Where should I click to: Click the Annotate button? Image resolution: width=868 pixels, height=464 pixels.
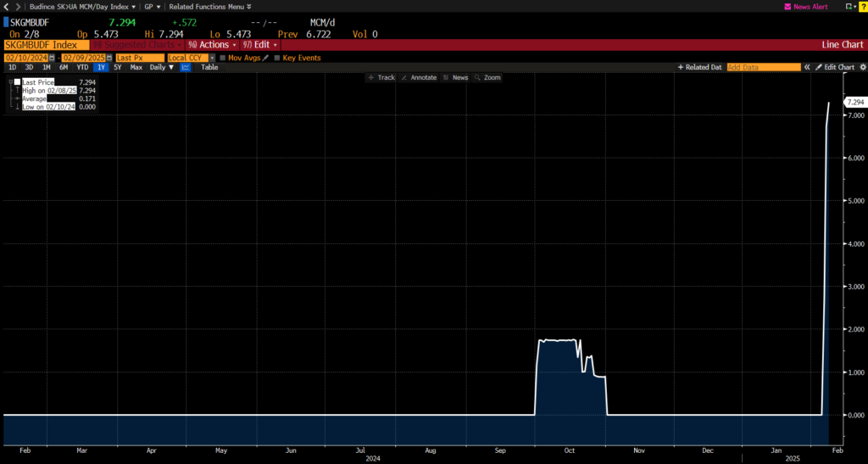point(419,77)
